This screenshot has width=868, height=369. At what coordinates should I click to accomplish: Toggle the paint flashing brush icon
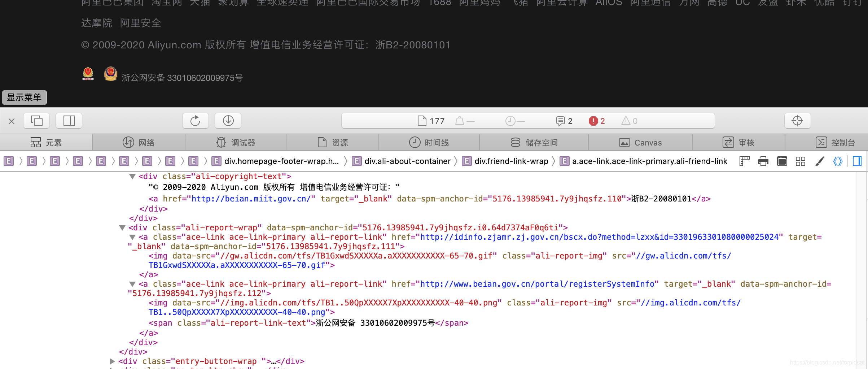point(820,161)
